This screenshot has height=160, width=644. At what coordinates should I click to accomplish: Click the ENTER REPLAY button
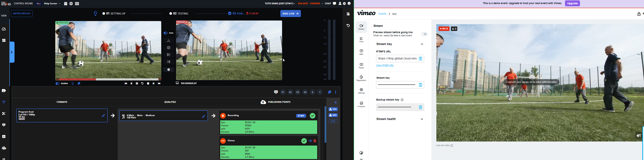click(x=22, y=14)
